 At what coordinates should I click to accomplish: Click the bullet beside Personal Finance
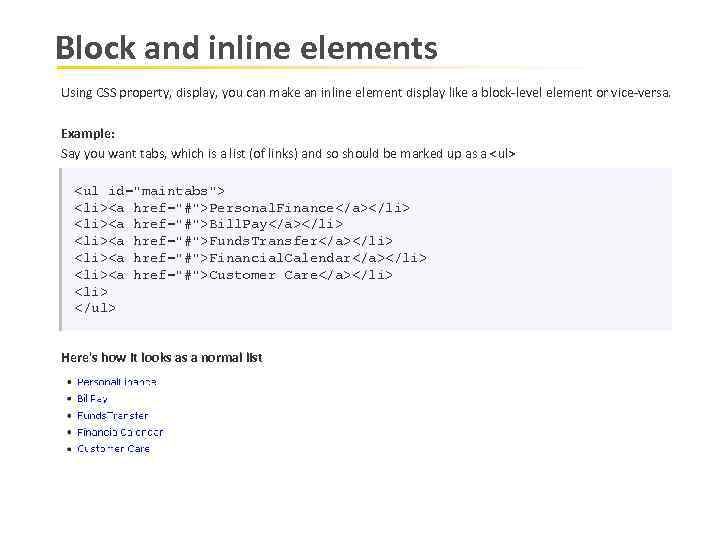point(68,382)
